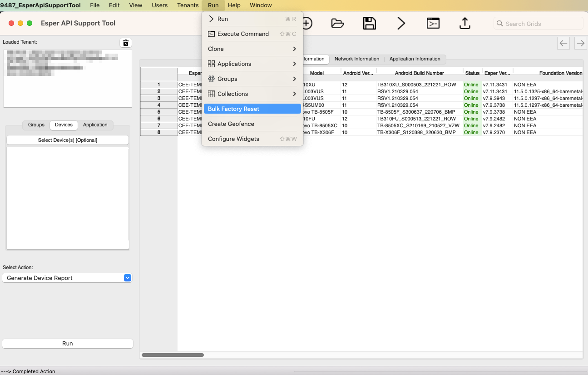Click the Select Device(s) [Optional] button
This screenshot has height=375, width=588.
pos(68,140)
